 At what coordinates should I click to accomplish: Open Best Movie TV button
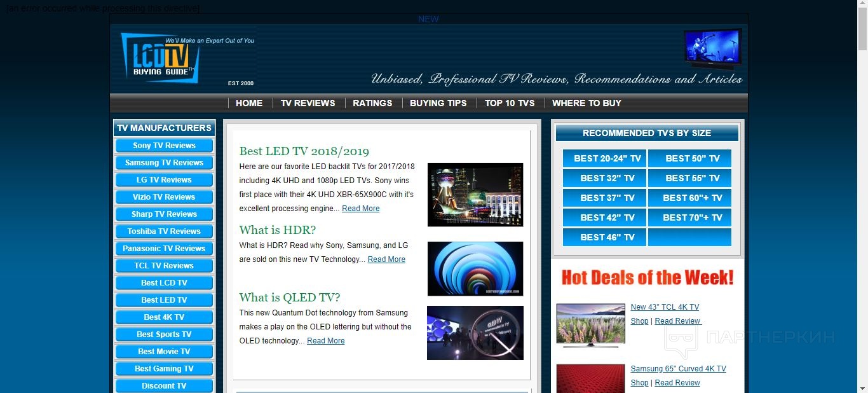(x=164, y=352)
